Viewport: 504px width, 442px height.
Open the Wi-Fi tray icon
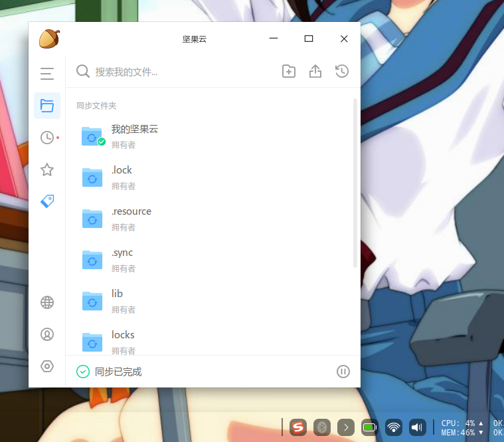tap(393, 427)
